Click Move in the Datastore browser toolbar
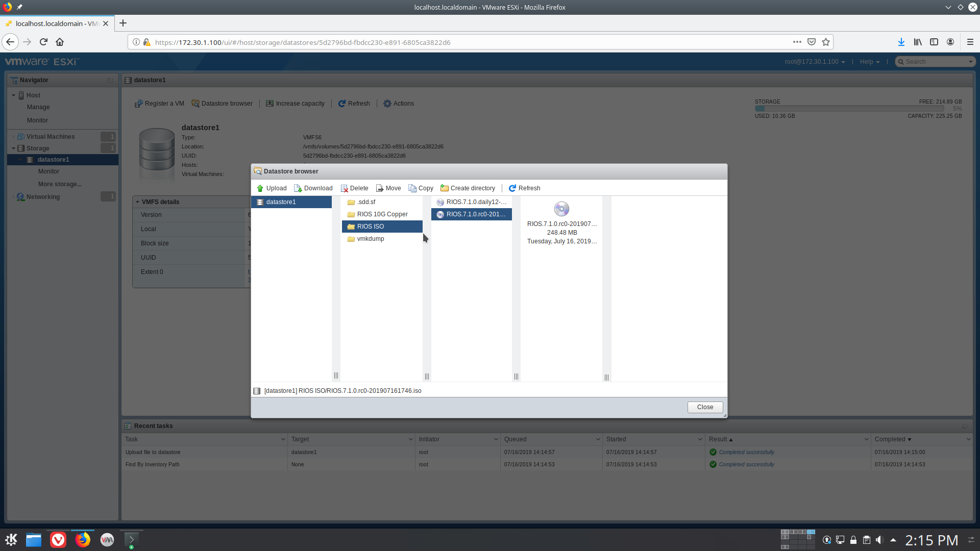980x551 pixels. (x=388, y=188)
